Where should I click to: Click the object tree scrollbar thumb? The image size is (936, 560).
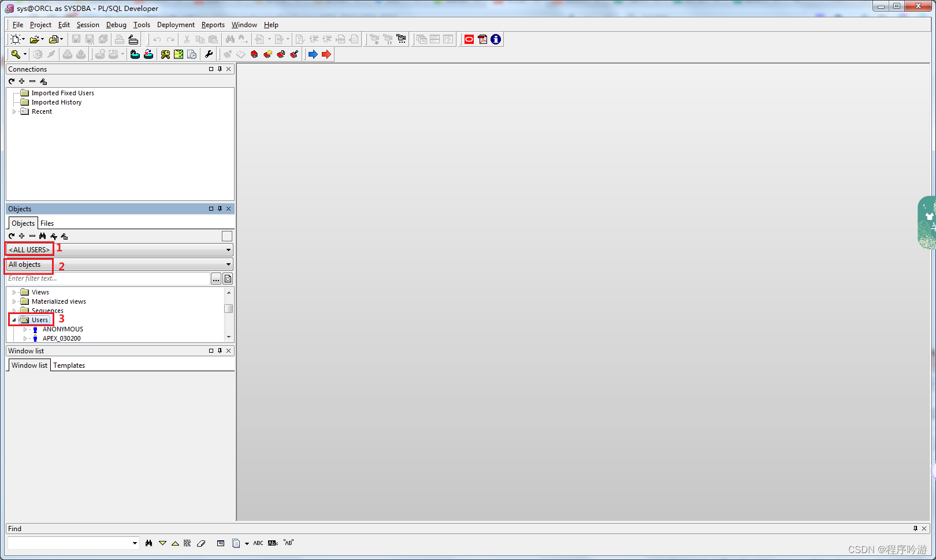(229, 308)
